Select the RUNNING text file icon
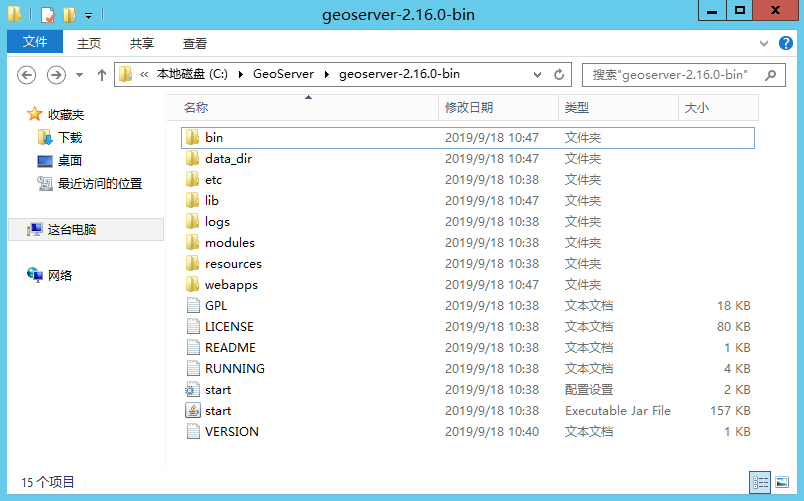Image resolution: width=804 pixels, height=501 pixels. (x=193, y=369)
